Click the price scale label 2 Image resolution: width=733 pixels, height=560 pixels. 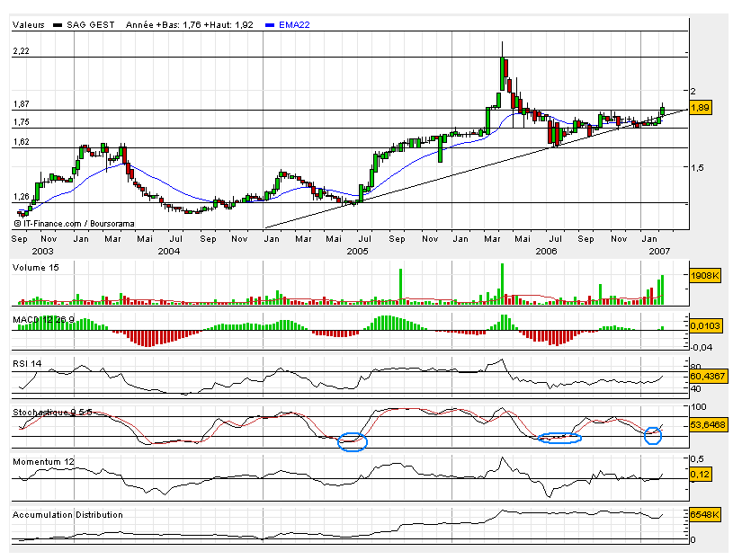[x=693, y=91]
